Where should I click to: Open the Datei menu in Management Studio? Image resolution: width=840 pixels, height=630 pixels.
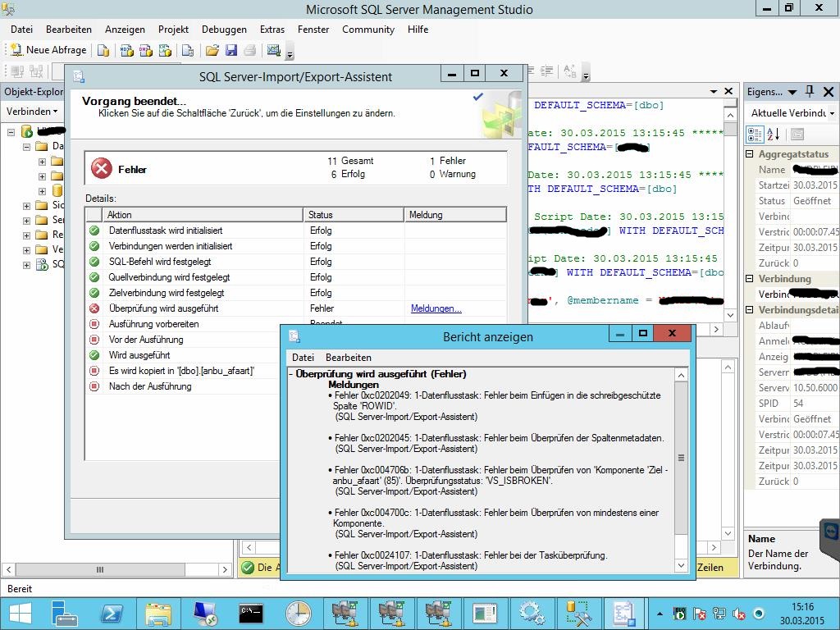(21, 30)
